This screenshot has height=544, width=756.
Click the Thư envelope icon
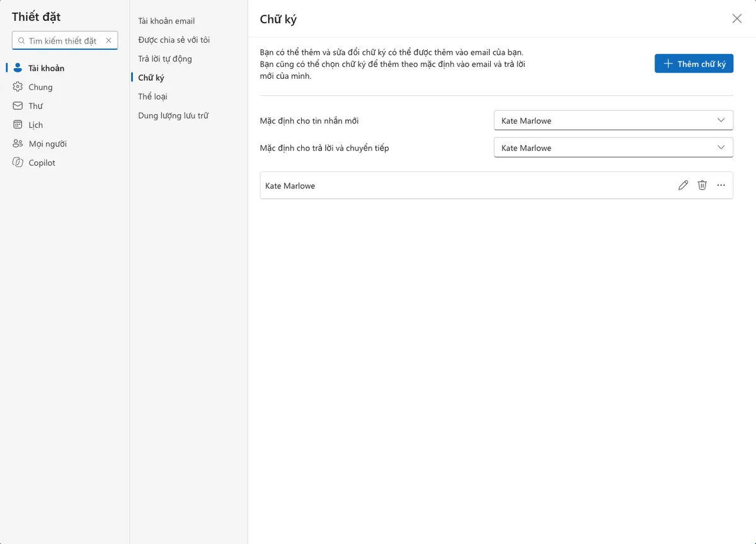(x=18, y=106)
